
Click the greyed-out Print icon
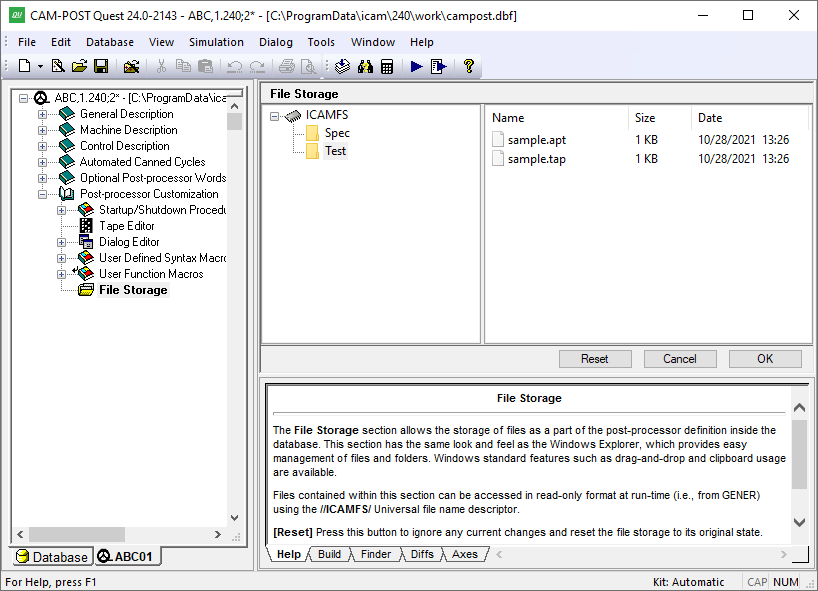coord(286,66)
